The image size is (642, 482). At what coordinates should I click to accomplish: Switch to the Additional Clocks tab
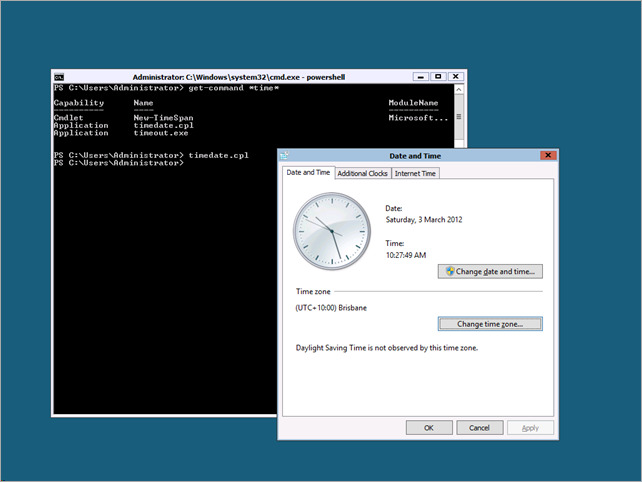(362, 173)
